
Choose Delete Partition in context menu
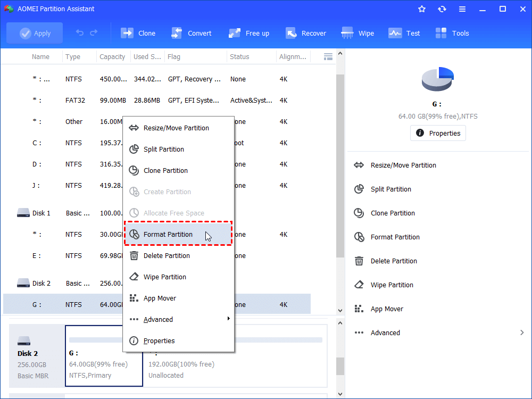178,255
